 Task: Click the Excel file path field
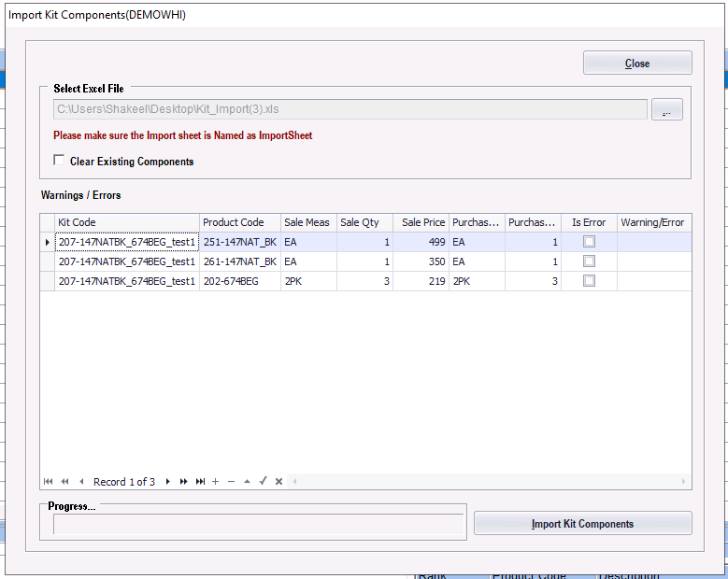coord(350,110)
